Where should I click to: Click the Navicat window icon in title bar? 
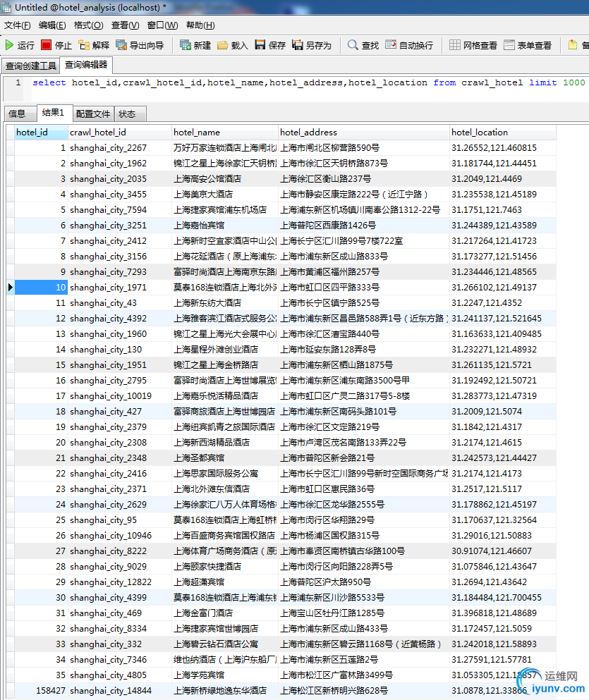pos(6,6)
